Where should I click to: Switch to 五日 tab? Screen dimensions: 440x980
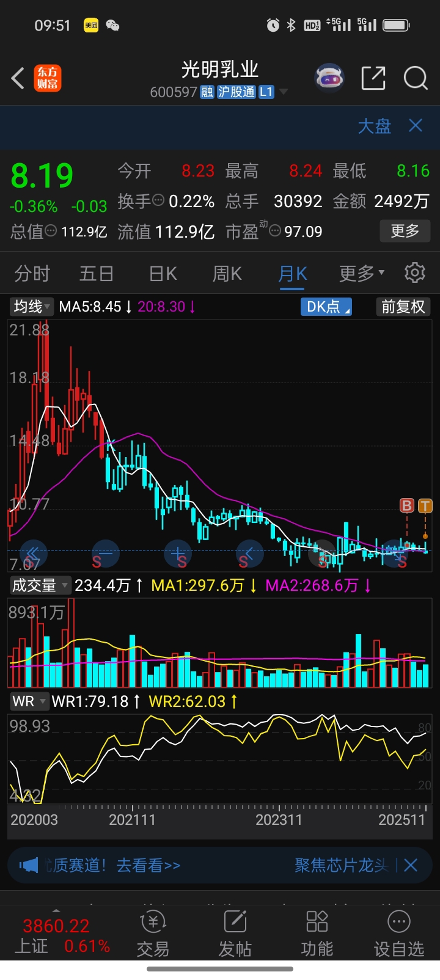(97, 273)
